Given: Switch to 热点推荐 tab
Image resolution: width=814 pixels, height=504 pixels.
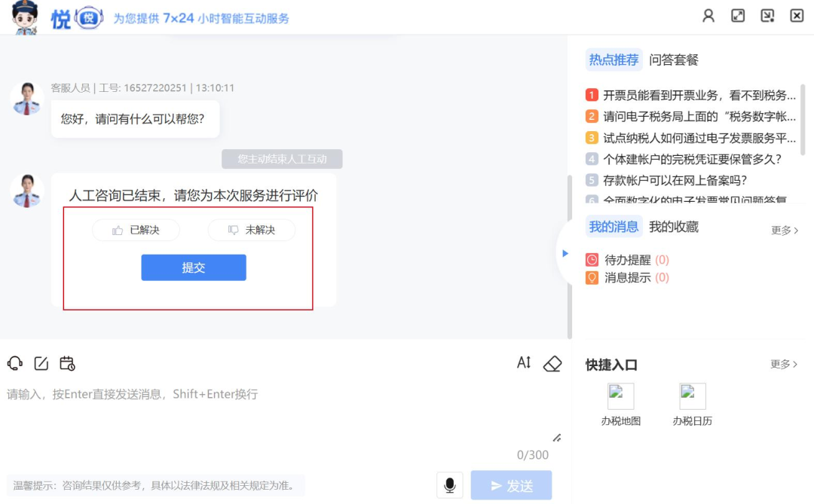Looking at the screenshot, I should [614, 60].
